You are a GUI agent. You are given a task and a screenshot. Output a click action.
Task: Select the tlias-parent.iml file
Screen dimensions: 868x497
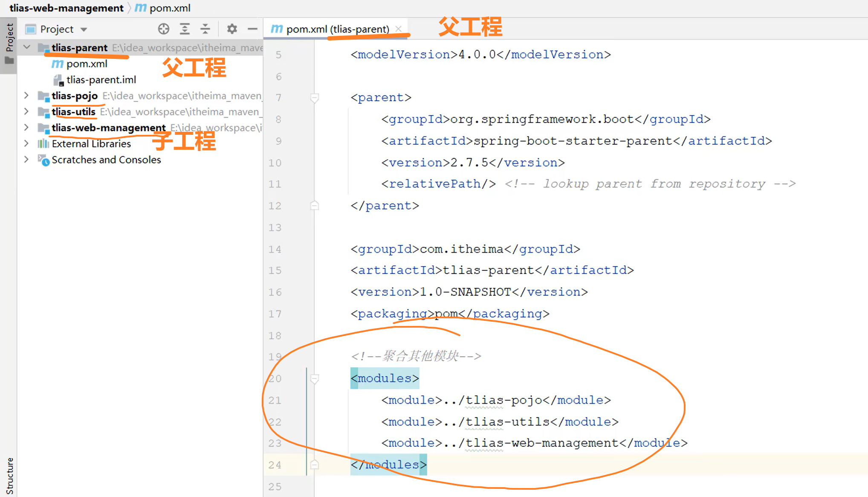[x=101, y=80]
